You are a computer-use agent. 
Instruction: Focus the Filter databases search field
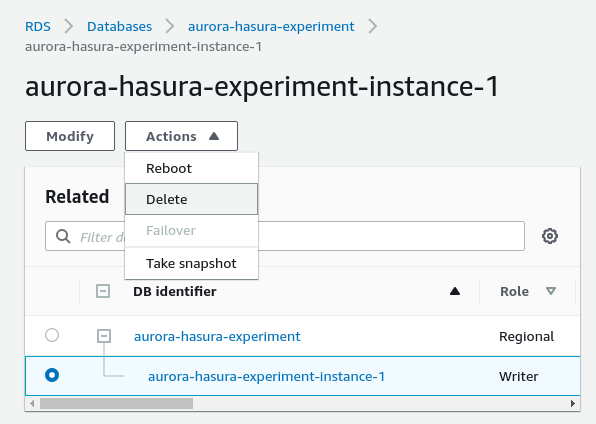coord(285,236)
